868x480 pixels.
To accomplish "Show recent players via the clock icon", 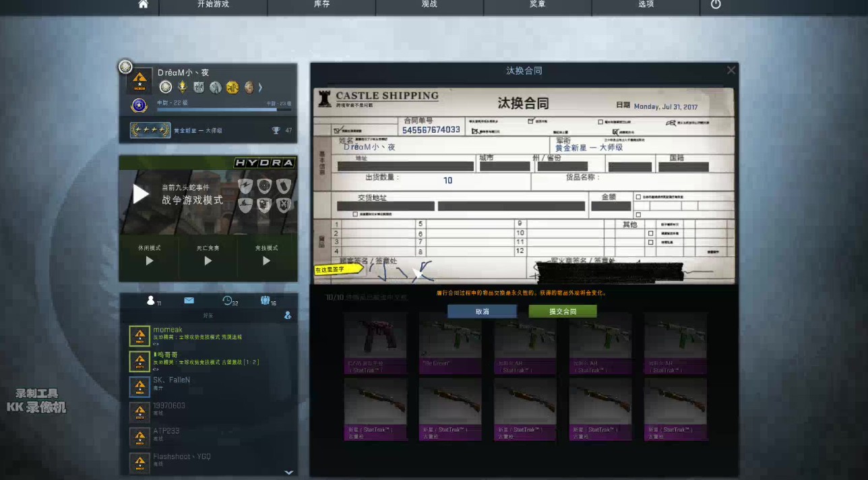I will coord(228,301).
